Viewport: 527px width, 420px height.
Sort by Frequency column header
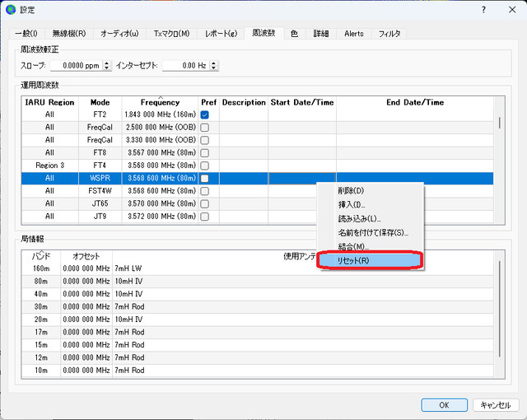(x=160, y=102)
